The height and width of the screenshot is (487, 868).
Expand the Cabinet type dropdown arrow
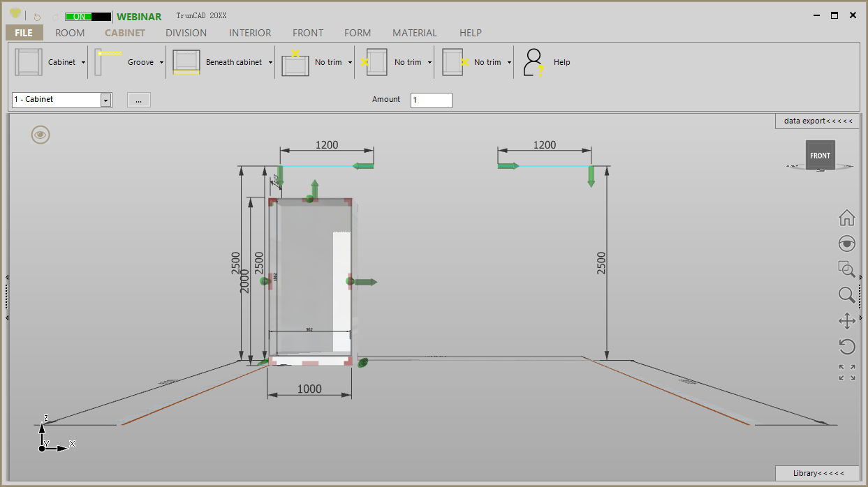(83, 63)
